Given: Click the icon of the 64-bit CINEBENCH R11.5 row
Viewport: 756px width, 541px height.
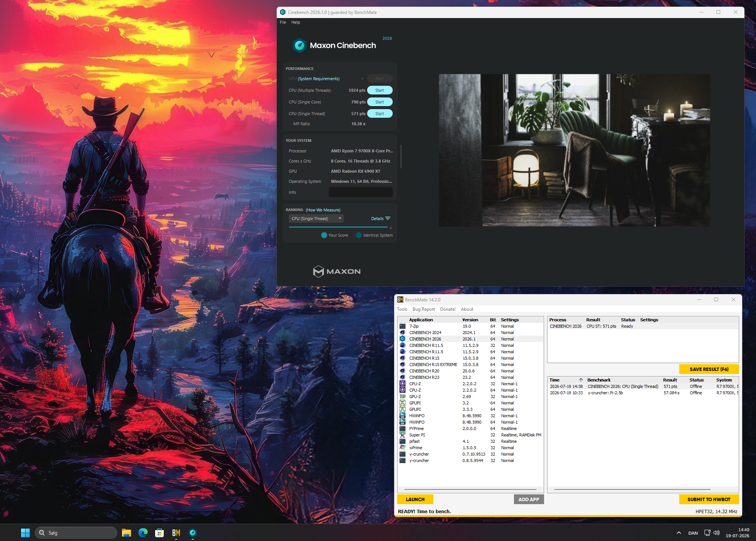Looking at the screenshot, I should click(402, 352).
